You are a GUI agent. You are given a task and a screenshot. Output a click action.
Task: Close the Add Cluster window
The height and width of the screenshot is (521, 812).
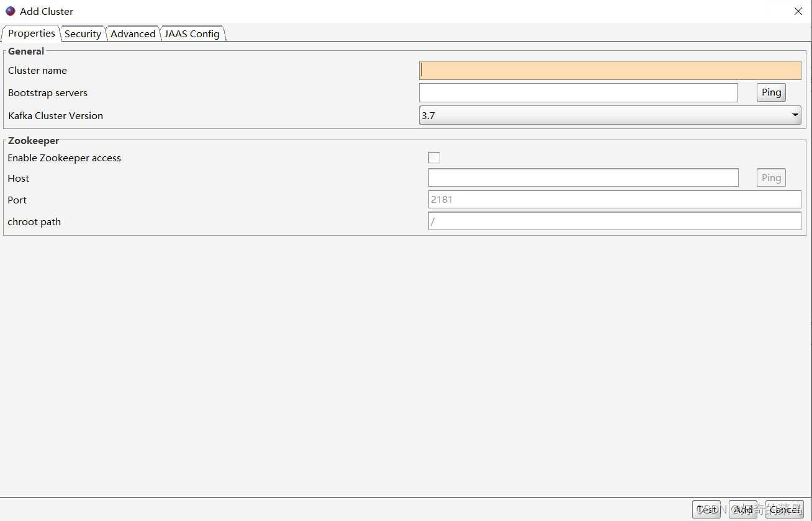click(798, 11)
